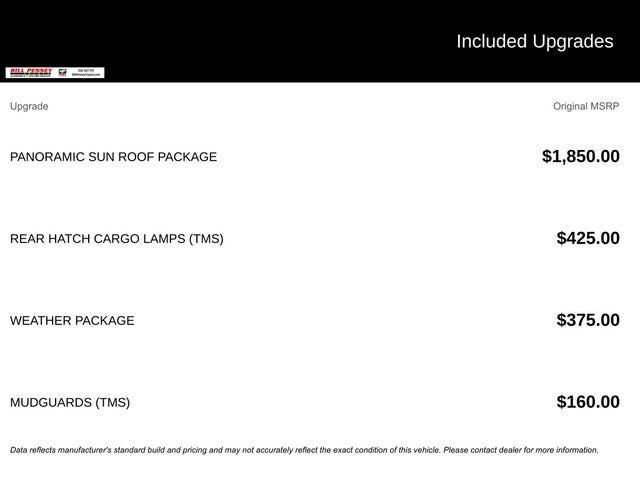The width and height of the screenshot is (640, 480).
Task: Click the $1,850.00 price
Action: point(580,156)
